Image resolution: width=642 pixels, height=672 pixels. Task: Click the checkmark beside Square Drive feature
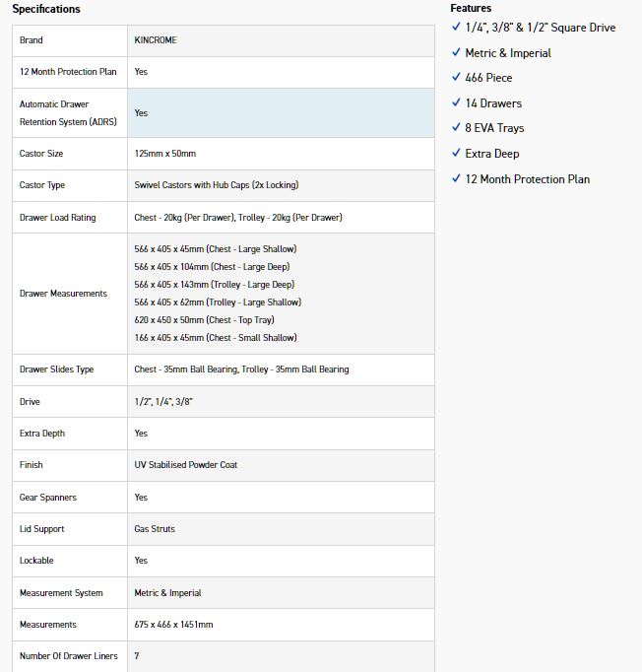(456, 27)
